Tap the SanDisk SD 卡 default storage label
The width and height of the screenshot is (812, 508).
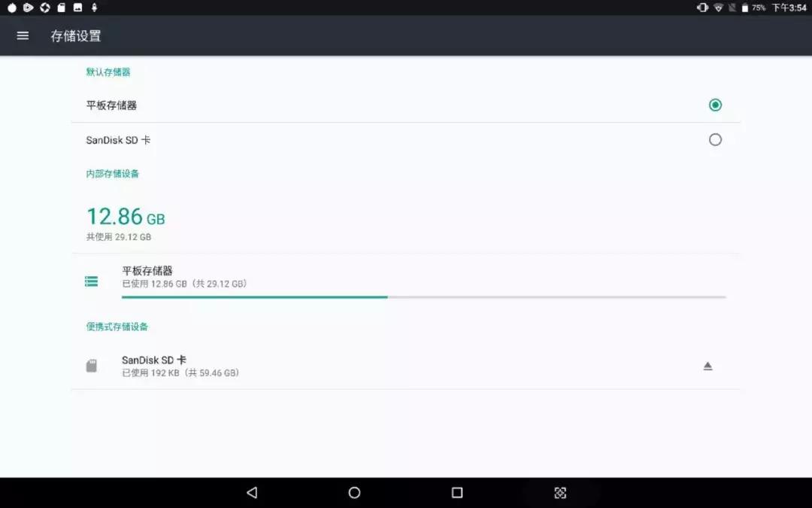point(118,140)
